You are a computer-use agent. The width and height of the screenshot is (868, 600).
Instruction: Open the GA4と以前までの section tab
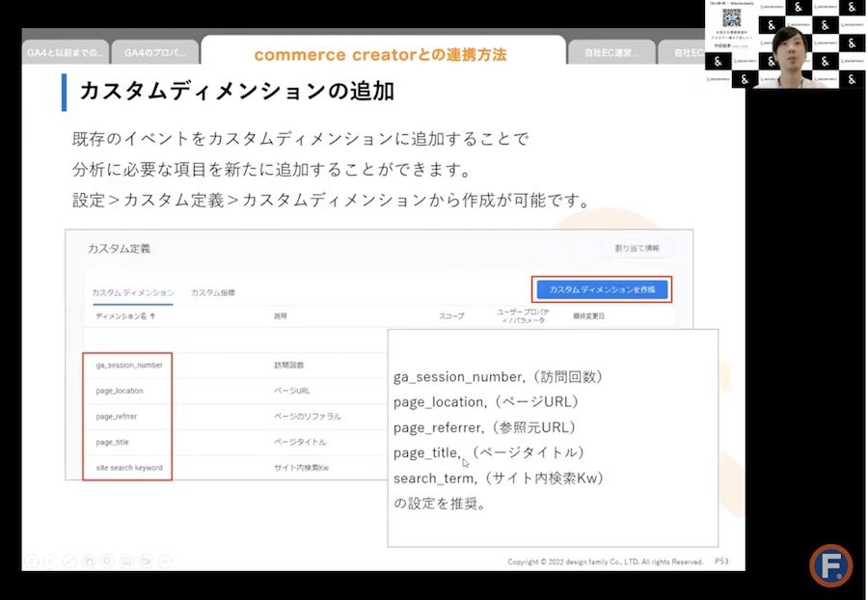click(x=66, y=53)
